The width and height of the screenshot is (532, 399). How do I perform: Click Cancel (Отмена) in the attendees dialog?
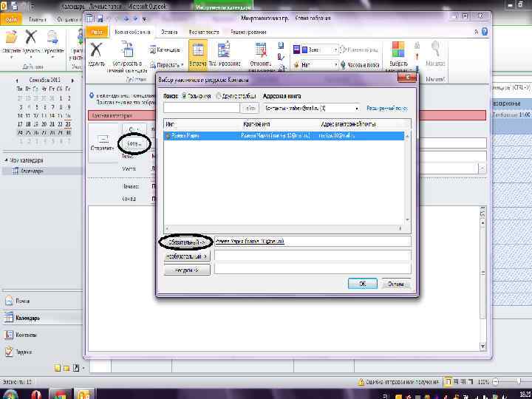395,284
